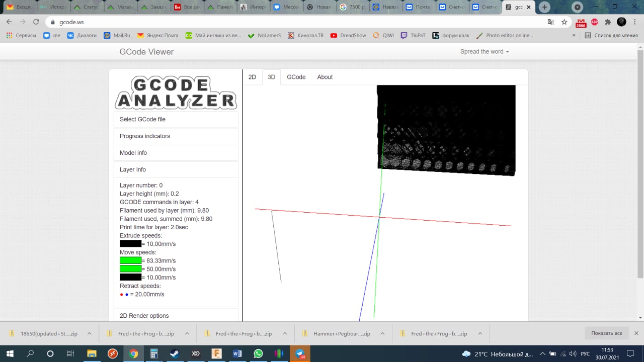Click the GCODE ANALYZER logo image
The height and width of the screenshot is (362, 644).
point(176,93)
